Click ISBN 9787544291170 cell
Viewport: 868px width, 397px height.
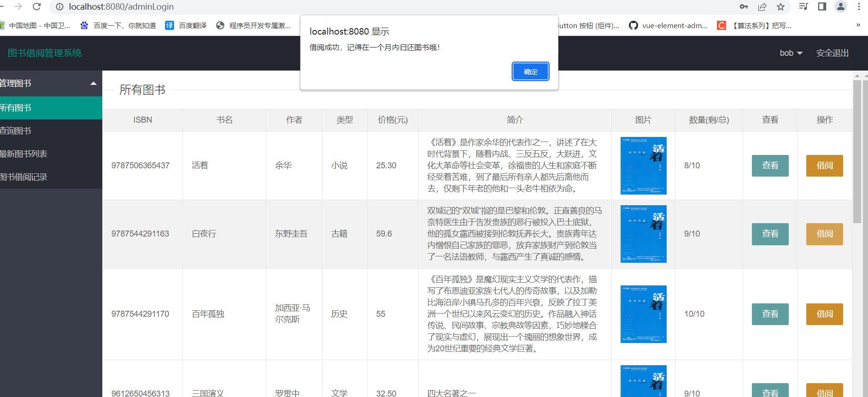(141, 314)
